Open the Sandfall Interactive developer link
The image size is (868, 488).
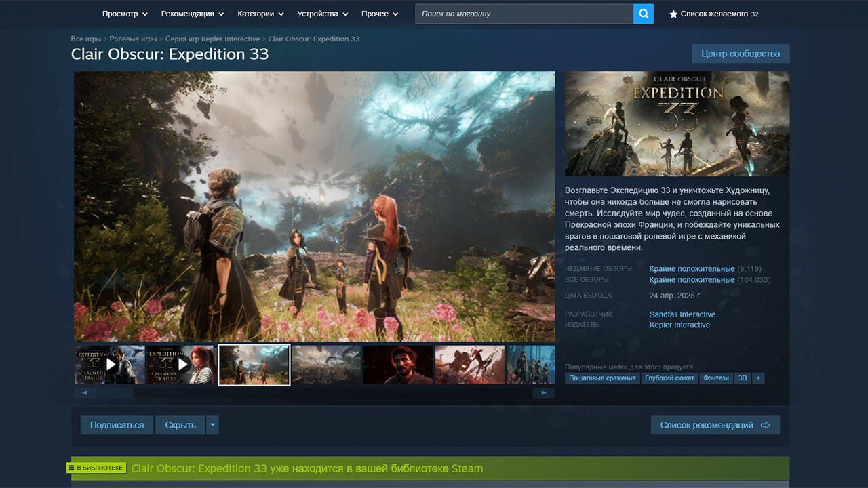pyautogui.click(x=682, y=314)
